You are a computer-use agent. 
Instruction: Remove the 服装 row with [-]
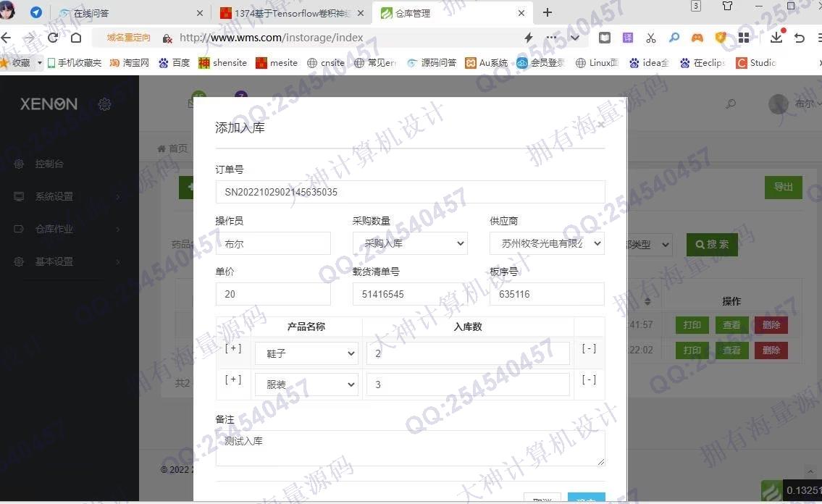pos(589,379)
